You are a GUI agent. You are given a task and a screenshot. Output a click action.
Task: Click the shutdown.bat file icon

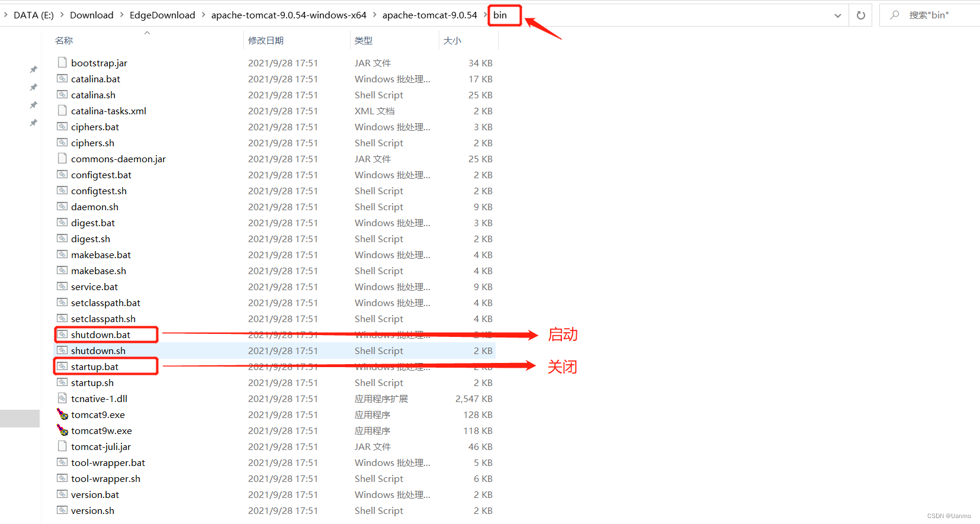pyautogui.click(x=62, y=334)
